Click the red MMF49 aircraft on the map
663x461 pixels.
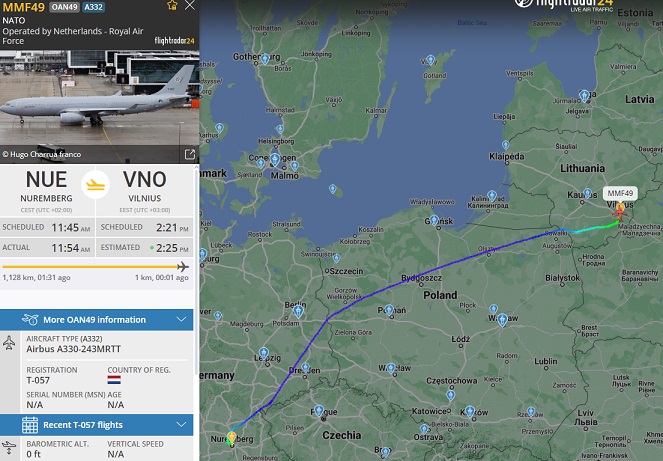click(620, 212)
